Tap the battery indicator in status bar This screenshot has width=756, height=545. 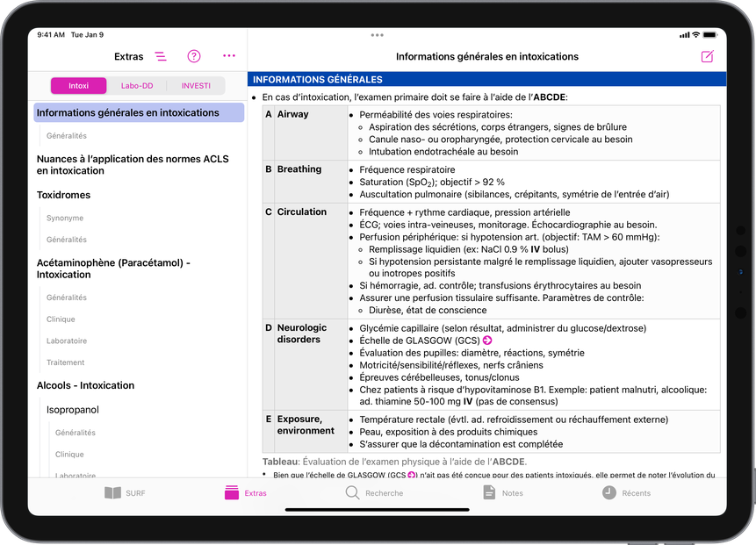[710, 35]
